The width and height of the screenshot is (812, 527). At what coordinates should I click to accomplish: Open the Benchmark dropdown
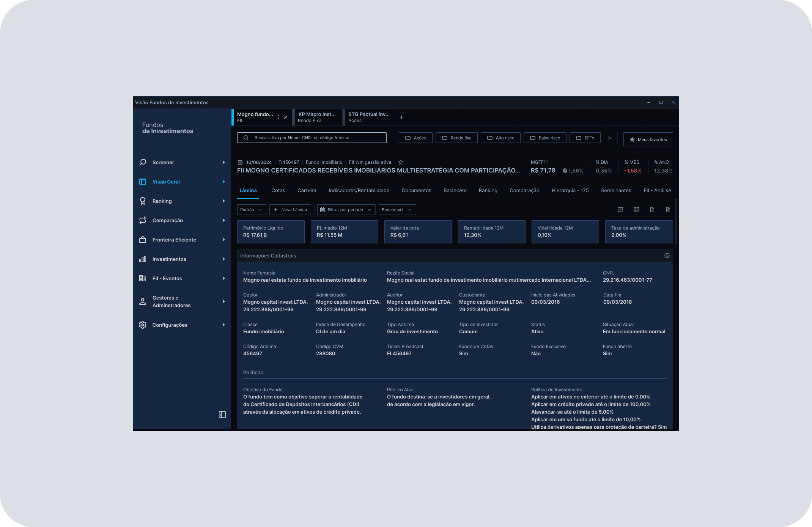(397, 210)
